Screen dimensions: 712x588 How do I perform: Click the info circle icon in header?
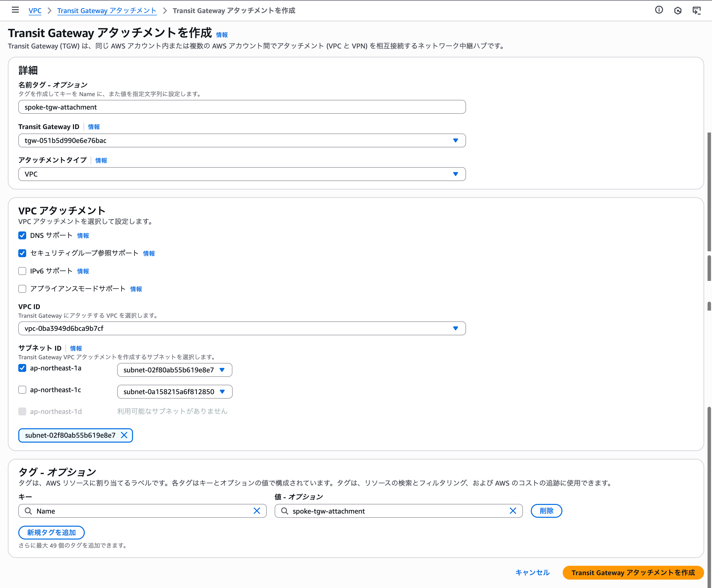659,10
